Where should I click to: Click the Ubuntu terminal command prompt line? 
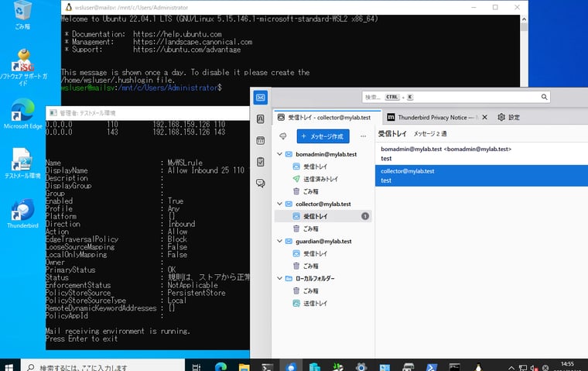pyautogui.click(x=142, y=88)
